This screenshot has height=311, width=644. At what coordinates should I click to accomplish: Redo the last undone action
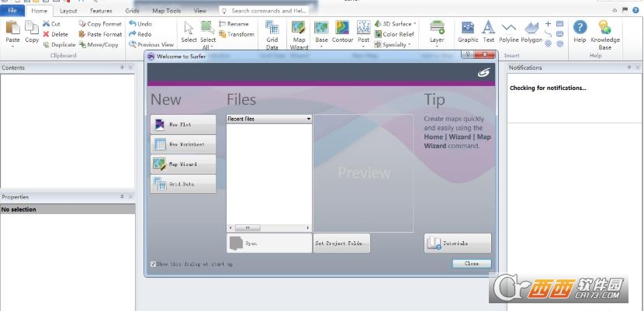click(x=140, y=34)
